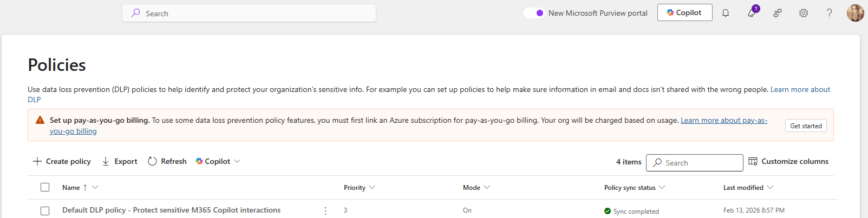Open the community people icon in header
The image size is (868, 218).
click(x=778, y=13)
